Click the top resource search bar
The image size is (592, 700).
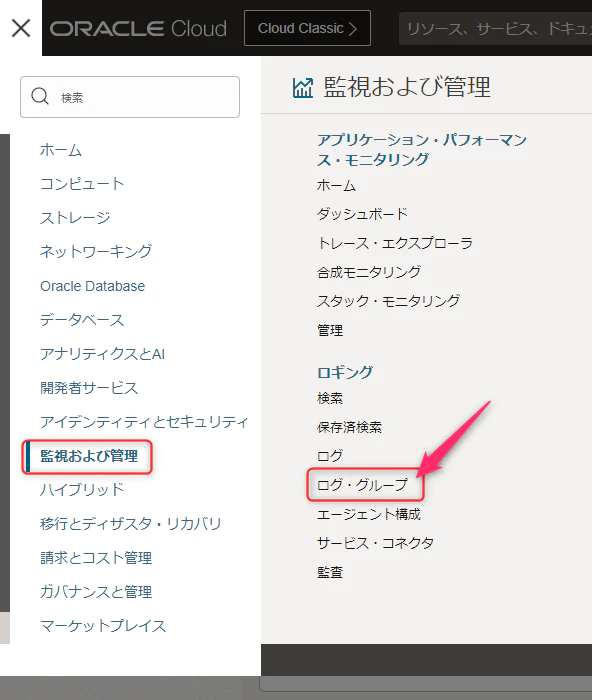[x=496, y=29]
